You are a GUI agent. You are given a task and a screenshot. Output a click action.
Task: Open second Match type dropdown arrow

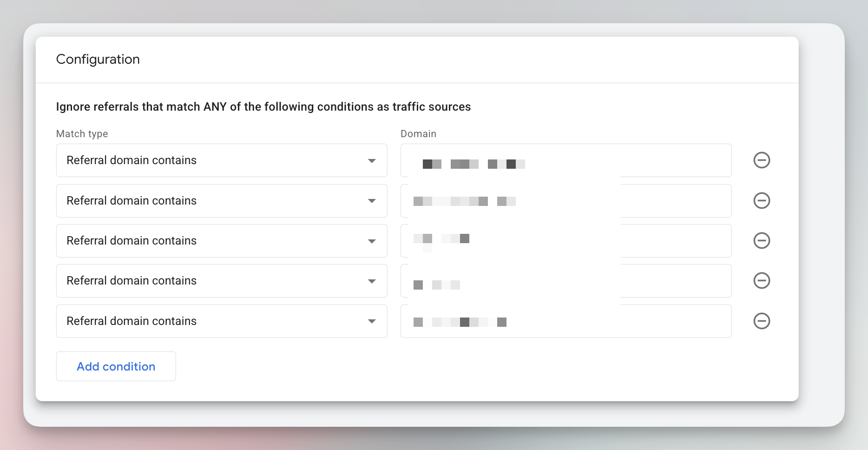click(372, 201)
